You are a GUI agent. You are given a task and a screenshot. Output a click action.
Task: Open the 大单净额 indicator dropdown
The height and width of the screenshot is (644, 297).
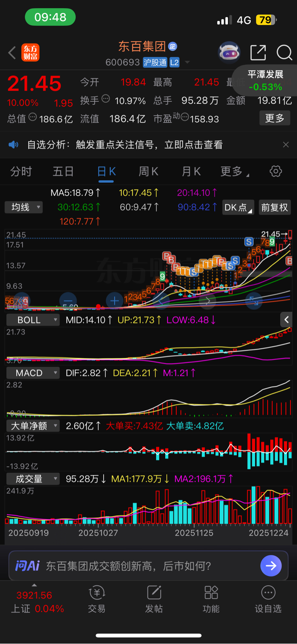(33, 426)
